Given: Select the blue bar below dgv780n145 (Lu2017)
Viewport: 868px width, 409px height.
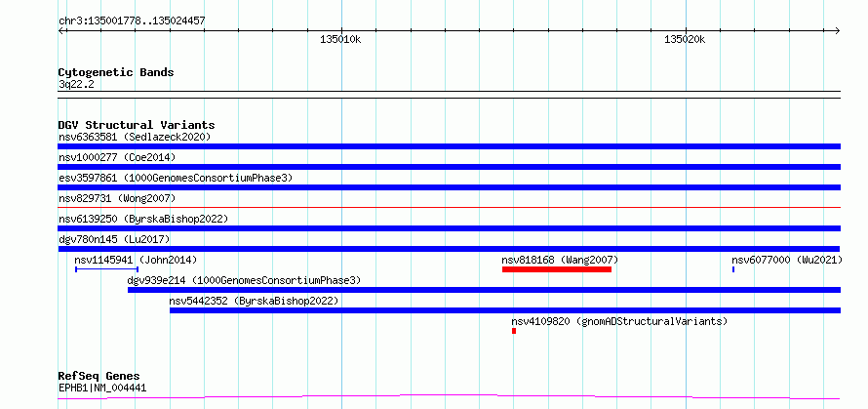Looking at the screenshot, I should click(449, 249).
